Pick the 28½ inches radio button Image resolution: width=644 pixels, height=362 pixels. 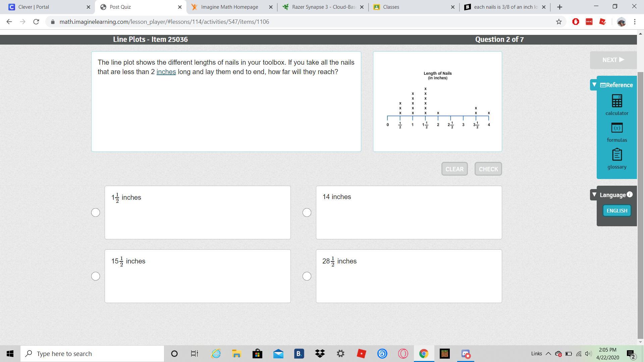click(307, 276)
